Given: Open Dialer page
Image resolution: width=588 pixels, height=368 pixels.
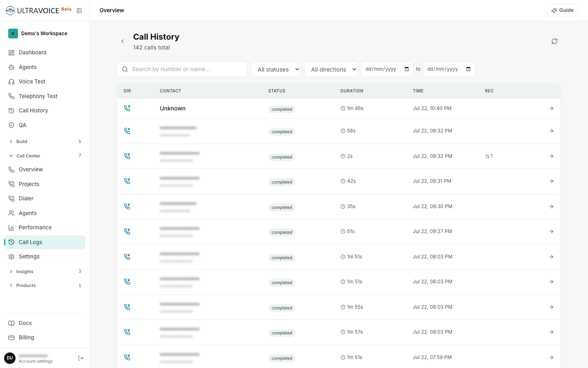Looking at the screenshot, I should pos(45,198).
